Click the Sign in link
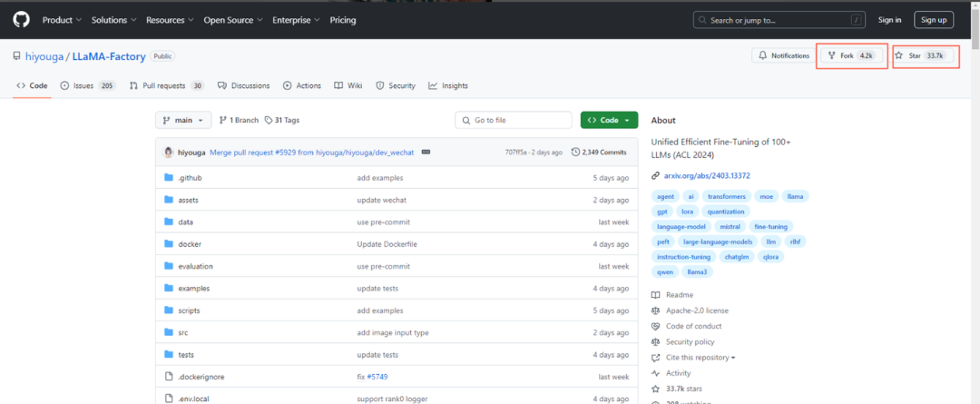 tap(889, 20)
